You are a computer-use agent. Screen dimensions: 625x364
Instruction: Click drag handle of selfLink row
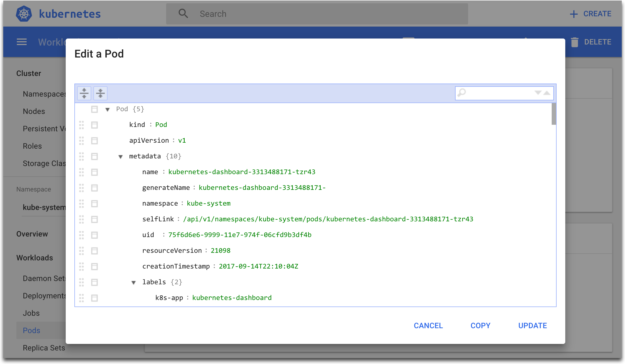coord(81,219)
